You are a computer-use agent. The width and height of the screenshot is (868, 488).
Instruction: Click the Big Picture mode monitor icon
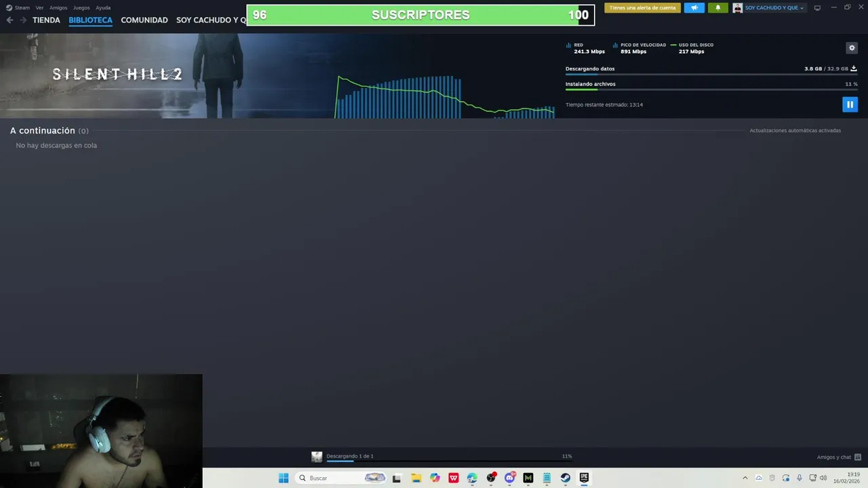coord(817,8)
